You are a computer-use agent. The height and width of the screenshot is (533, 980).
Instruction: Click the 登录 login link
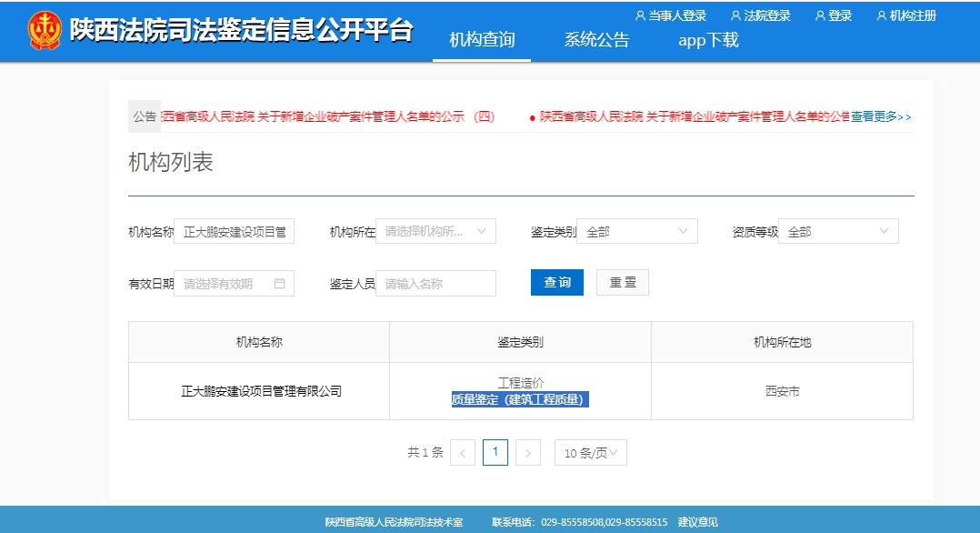[x=834, y=15]
